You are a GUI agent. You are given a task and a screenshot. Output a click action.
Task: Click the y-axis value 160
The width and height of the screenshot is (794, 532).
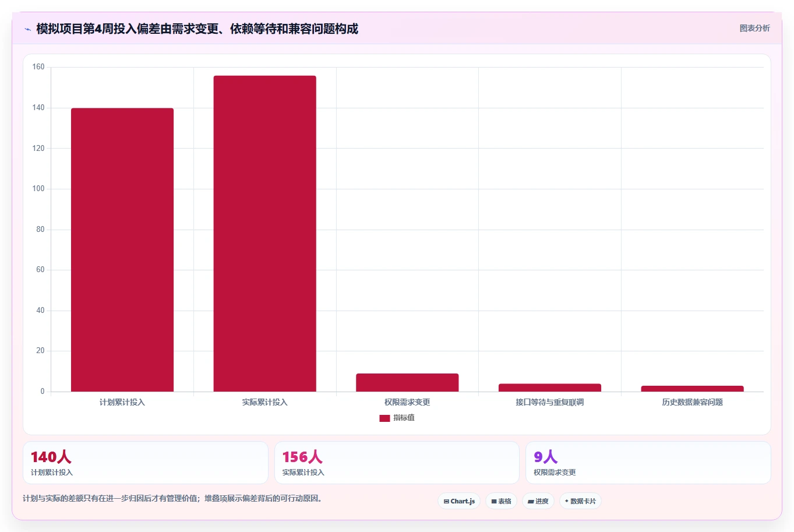38,67
